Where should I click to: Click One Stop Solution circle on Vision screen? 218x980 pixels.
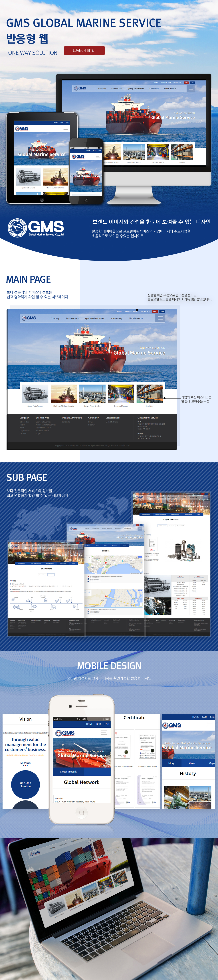pyautogui.click(x=25, y=784)
